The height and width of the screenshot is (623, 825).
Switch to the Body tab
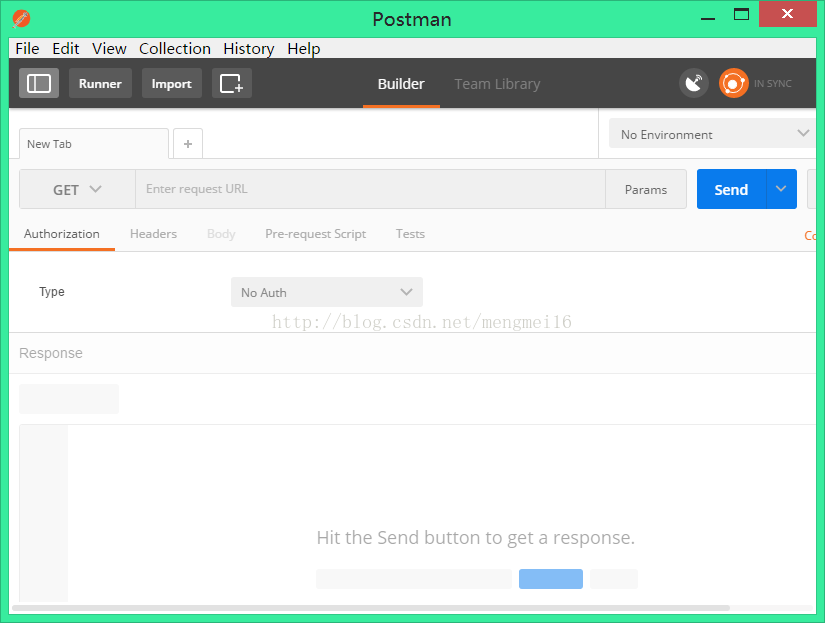coord(221,234)
